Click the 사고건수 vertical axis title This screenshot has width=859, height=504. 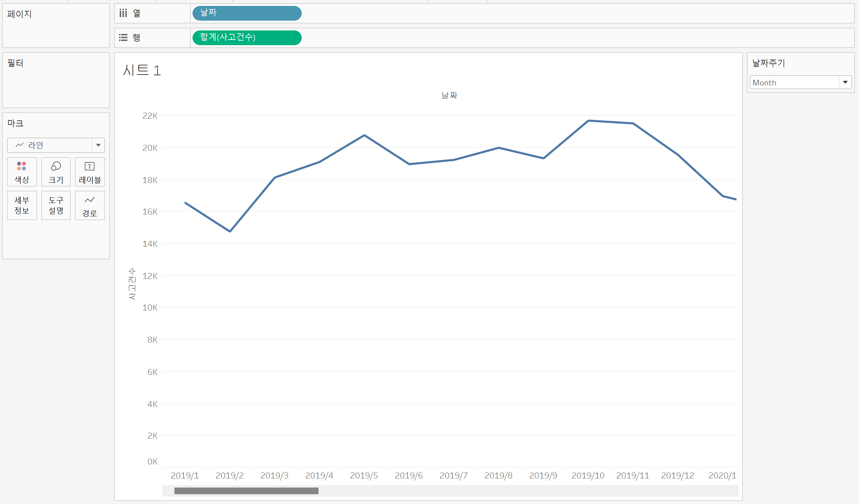click(132, 283)
